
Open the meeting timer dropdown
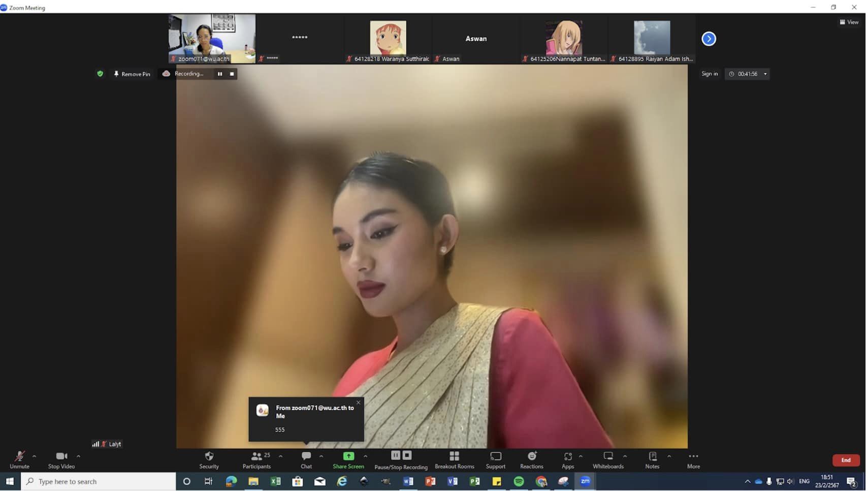[x=765, y=74]
